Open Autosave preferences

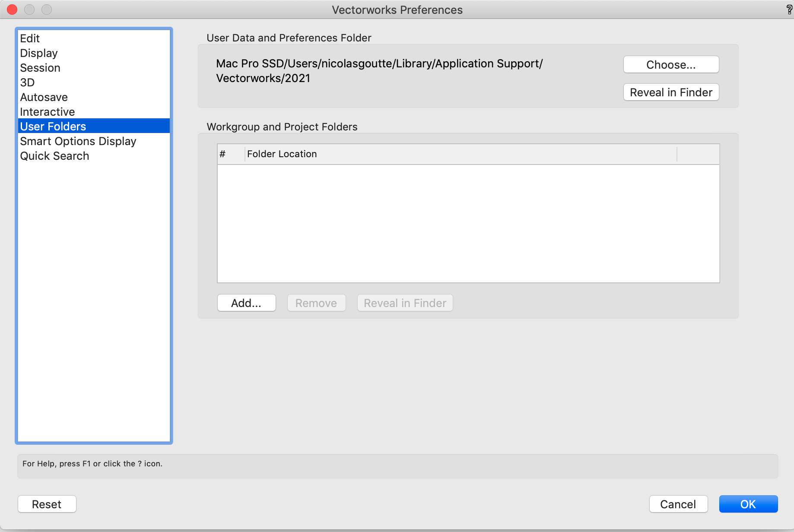coord(44,97)
